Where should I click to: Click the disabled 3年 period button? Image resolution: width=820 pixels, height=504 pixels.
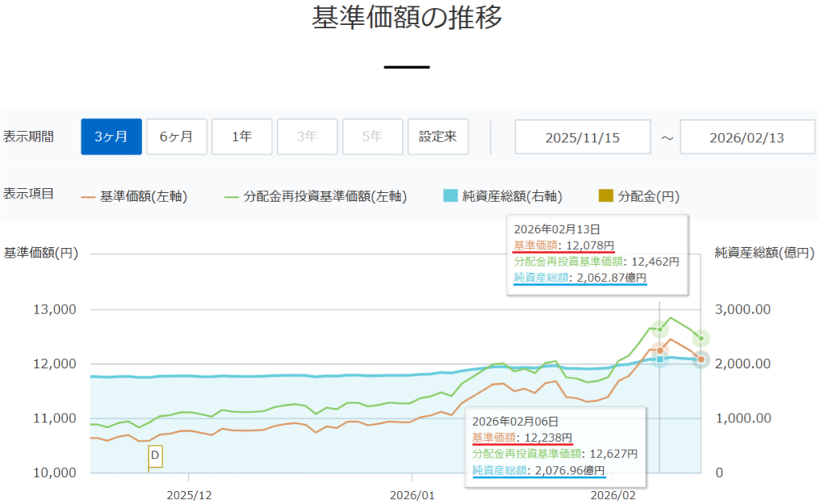point(307,137)
